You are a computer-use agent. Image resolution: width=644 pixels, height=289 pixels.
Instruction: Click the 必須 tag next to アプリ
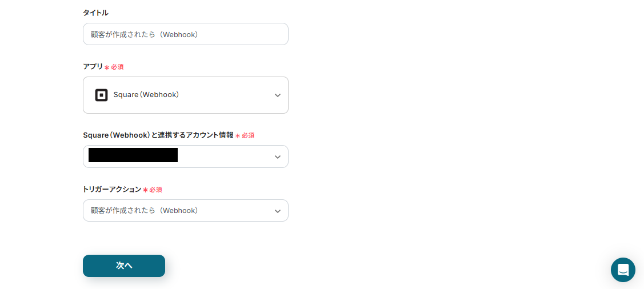click(x=117, y=67)
